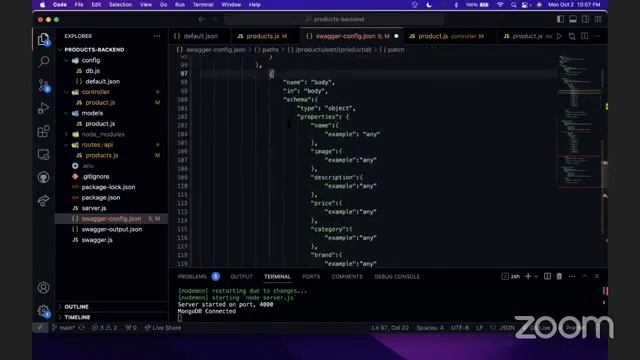640x360 pixels.
Task: Open the new terminal launch profile dropdown
Action: [536, 276]
